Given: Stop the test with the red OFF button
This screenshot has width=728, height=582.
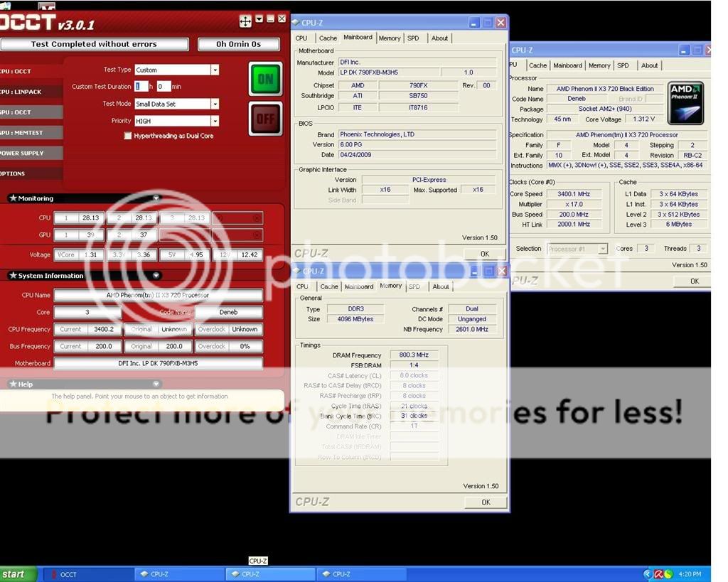Looking at the screenshot, I should (266, 119).
